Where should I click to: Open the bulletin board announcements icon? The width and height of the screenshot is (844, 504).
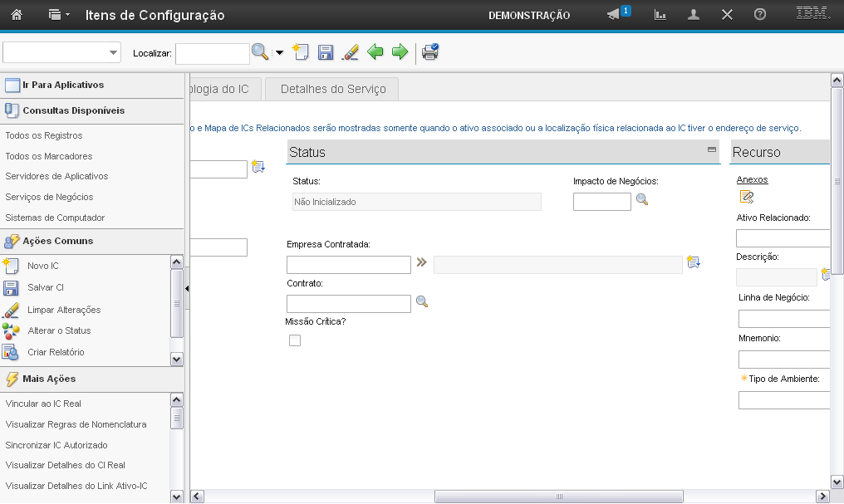pyautogui.click(x=615, y=15)
